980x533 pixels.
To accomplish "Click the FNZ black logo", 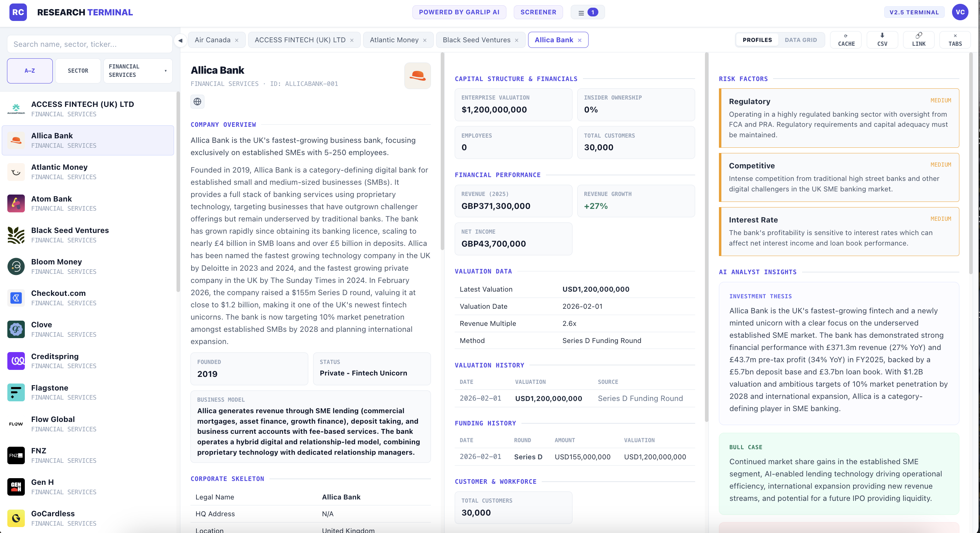I will pos(16,455).
